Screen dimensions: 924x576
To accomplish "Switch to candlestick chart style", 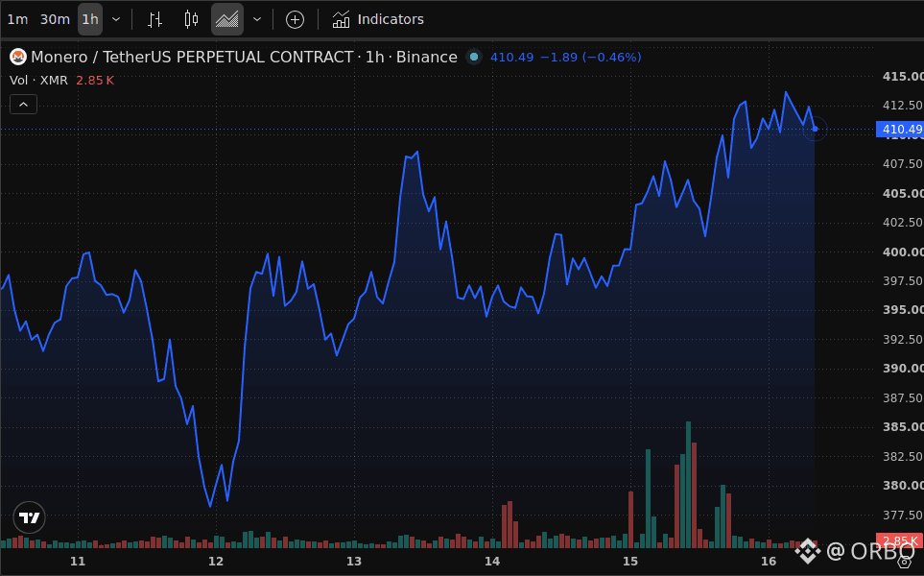I will tap(191, 19).
